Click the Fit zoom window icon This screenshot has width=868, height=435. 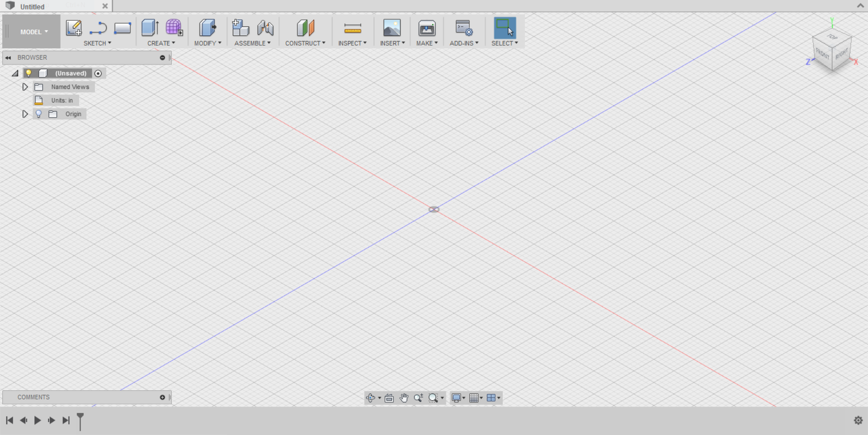[433, 398]
